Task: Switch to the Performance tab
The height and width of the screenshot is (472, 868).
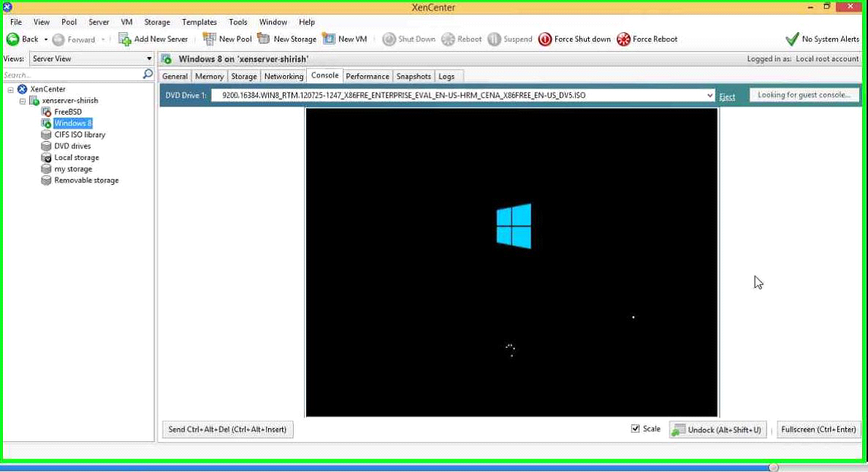Action: tap(368, 77)
